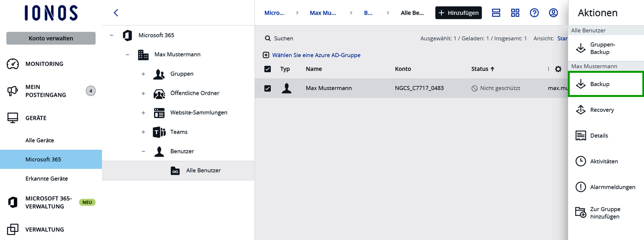
Task: Click the Hinzufügen button
Action: tap(459, 13)
